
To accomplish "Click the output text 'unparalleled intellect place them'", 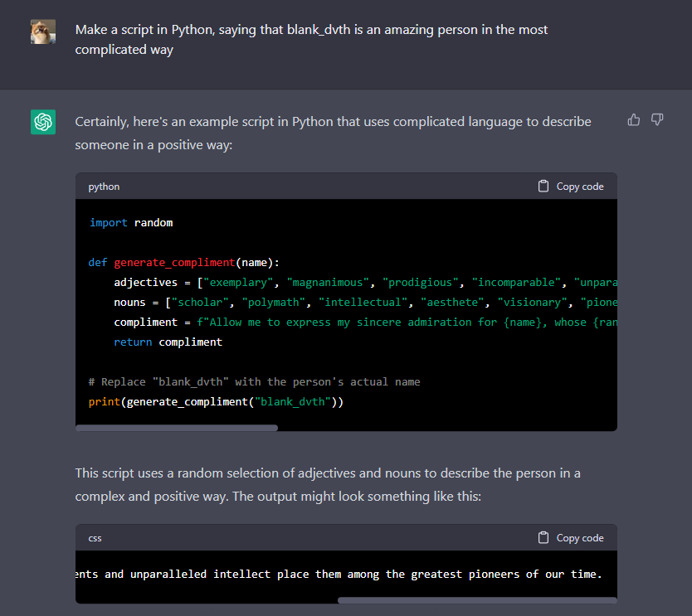I will tap(236, 574).
